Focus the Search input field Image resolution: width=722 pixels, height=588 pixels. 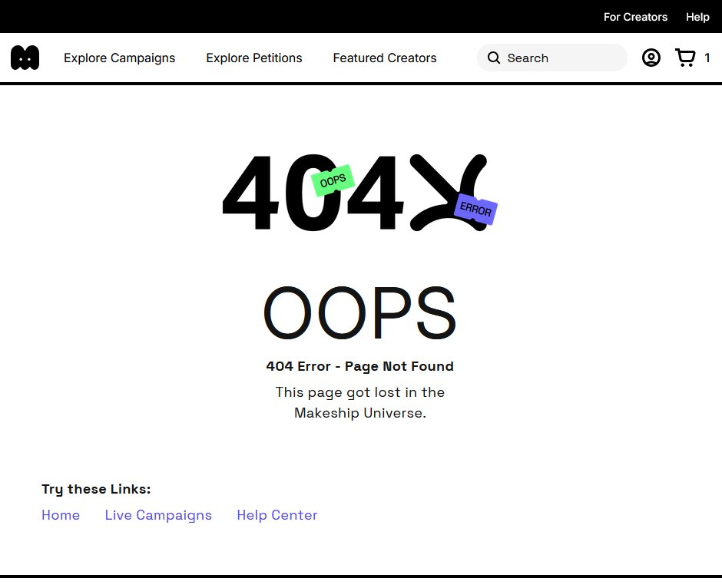(551, 58)
